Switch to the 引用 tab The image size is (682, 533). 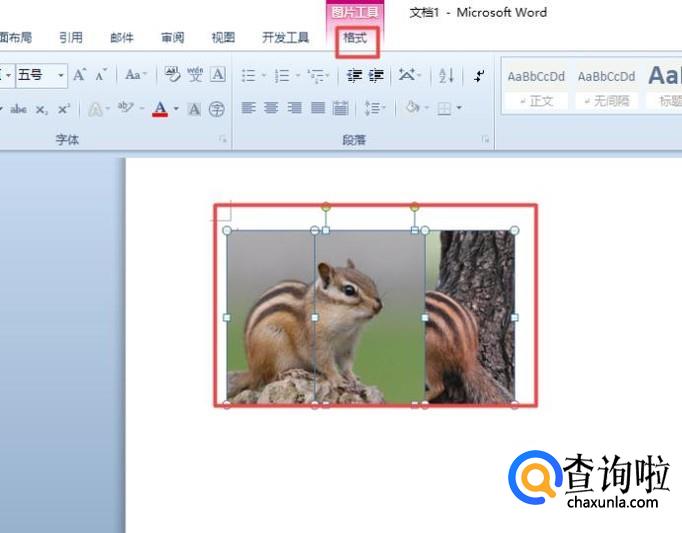(71, 38)
